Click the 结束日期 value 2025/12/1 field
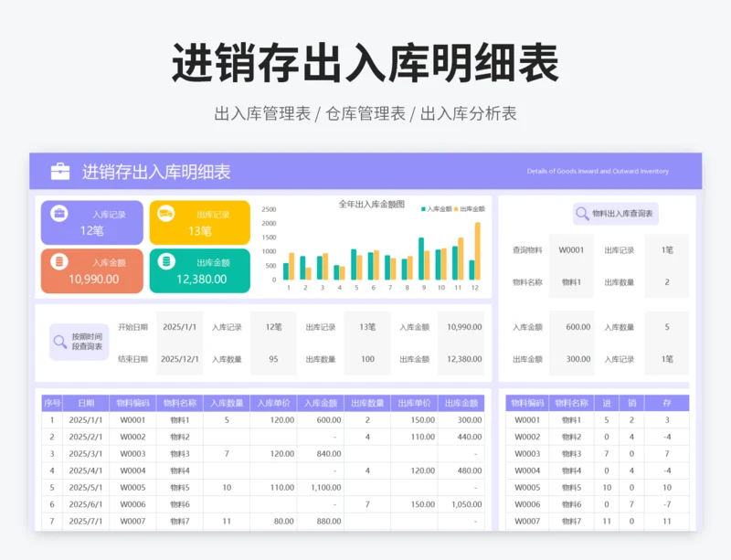Screen dimensions: 731x560 [179, 359]
